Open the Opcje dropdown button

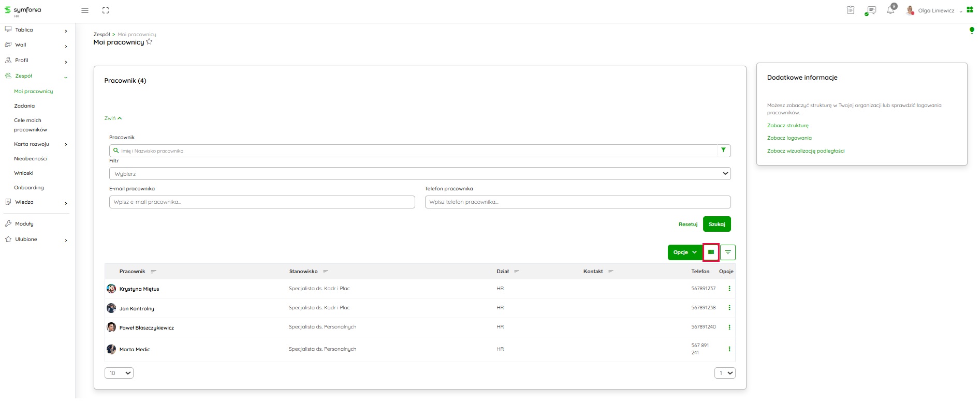click(x=684, y=252)
